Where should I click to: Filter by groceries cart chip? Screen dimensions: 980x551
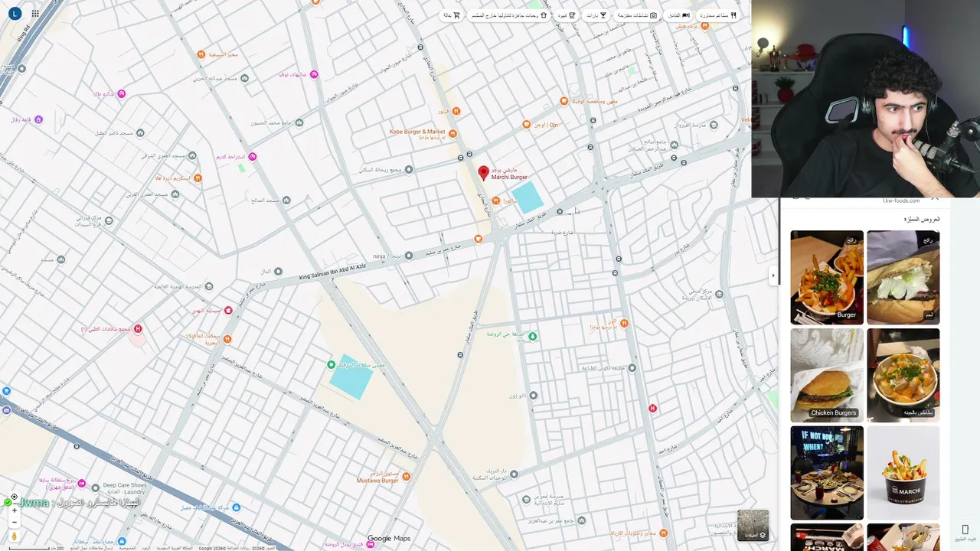pos(452,15)
